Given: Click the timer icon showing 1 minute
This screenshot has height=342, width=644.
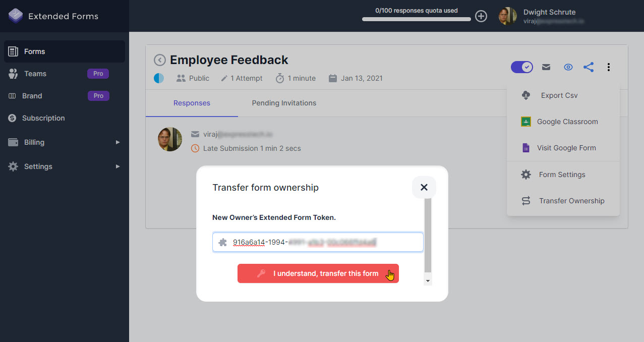Looking at the screenshot, I should 279,78.
